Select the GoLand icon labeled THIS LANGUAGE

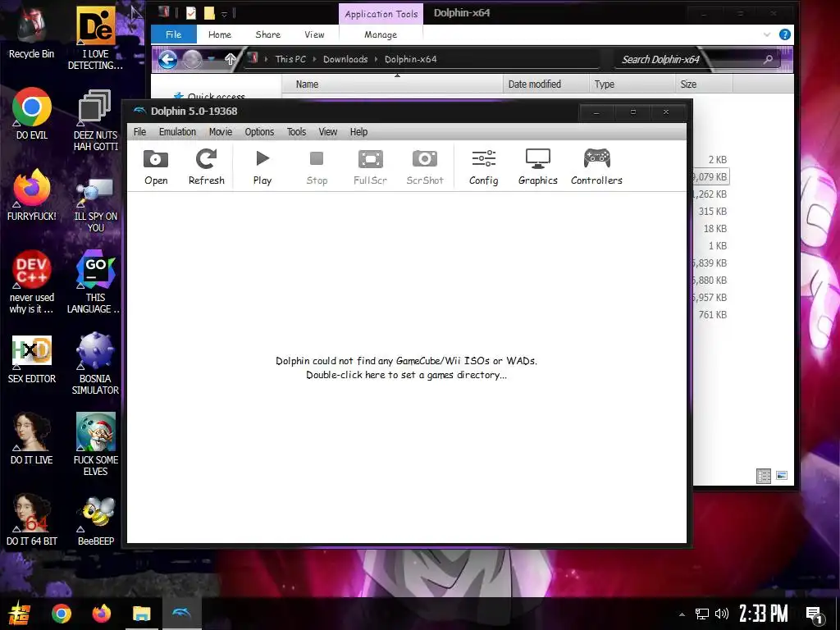[95, 281]
